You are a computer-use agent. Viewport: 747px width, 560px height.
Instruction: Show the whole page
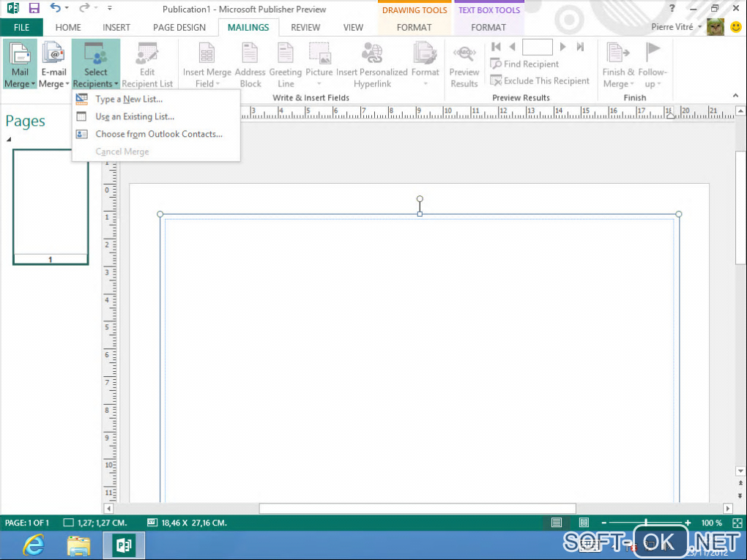coord(737,523)
